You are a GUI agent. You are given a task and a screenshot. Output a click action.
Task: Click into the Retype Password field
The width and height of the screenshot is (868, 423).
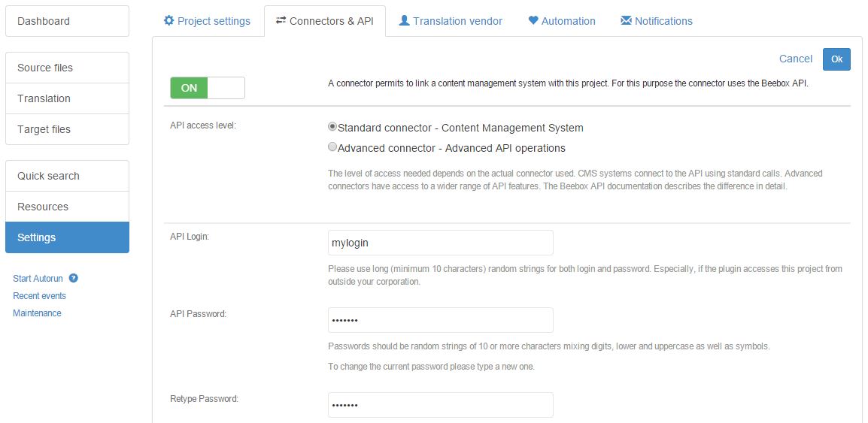pyautogui.click(x=441, y=405)
